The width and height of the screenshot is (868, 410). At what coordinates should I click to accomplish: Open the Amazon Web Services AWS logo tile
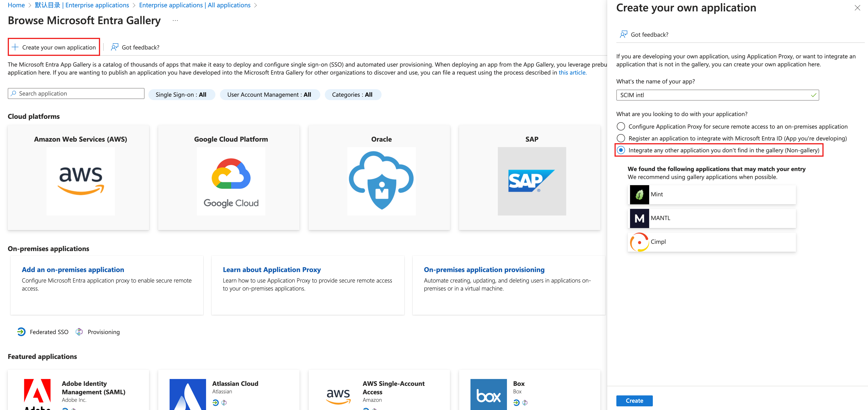coord(80,181)
